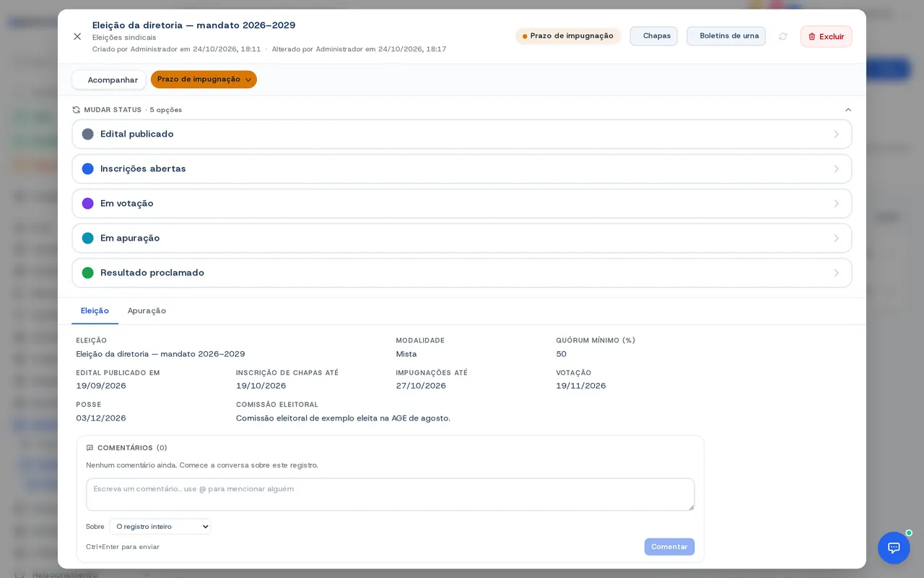Open the Sobre 'O registro inteiro' dropdown
This screenshot has height=578, width=924.
click(160, 527)
